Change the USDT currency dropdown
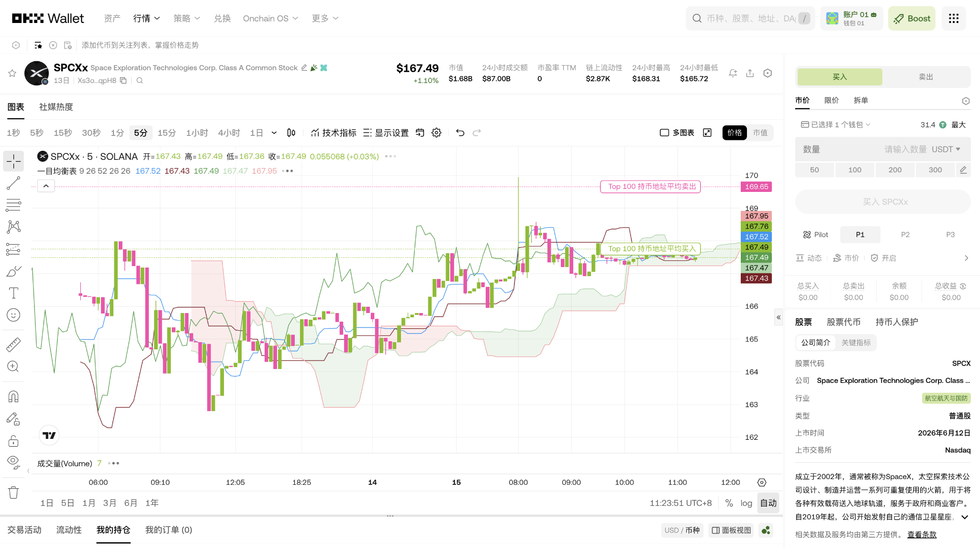980x548 pixels. [x=946, y=149]
